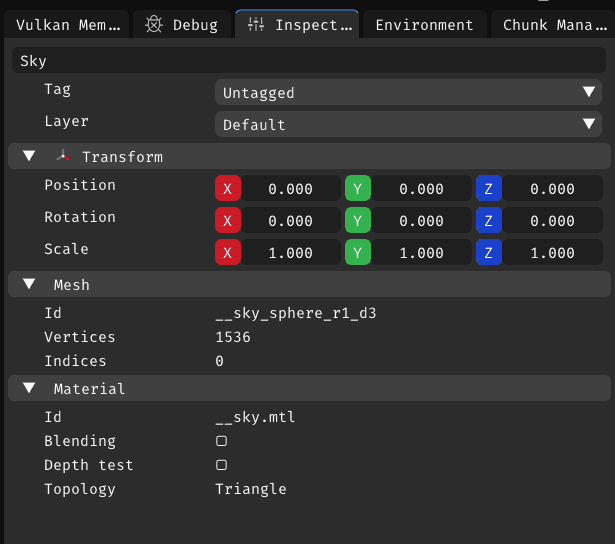Viewport: 615px width, 544px height.
Task: Click the Transform axes gizmo icon
Action: (x=63, y=156)
